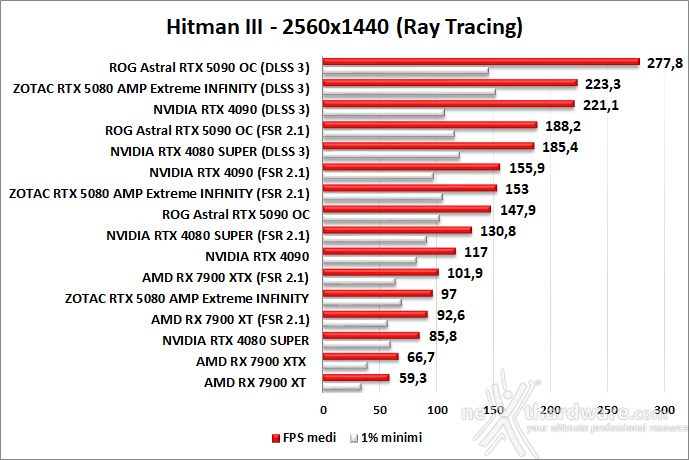689x460 pixels.
Task: Select the 101,9 value label
Action: coord(465,273)
